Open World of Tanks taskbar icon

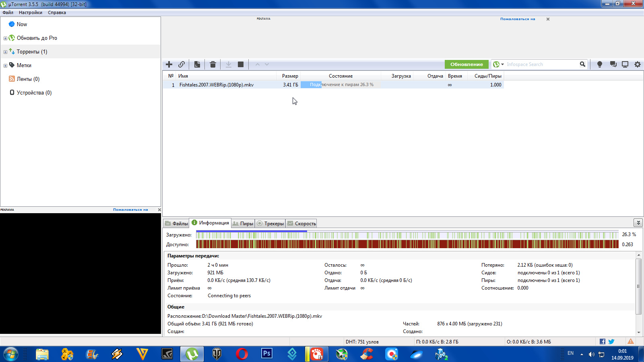[217, 354]
